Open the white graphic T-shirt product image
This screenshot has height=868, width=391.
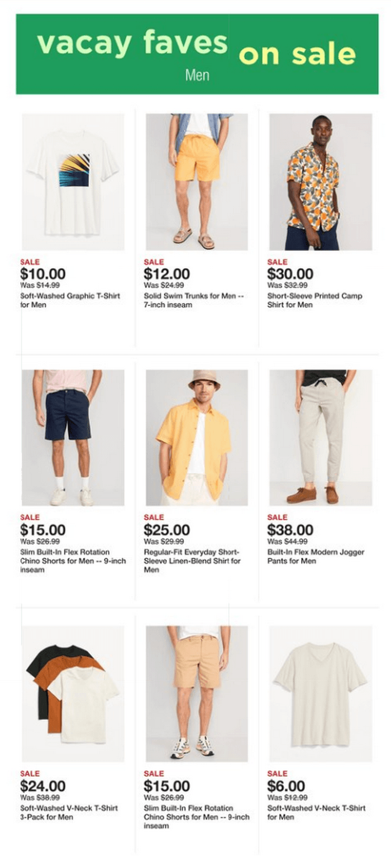tap(73, 182)
